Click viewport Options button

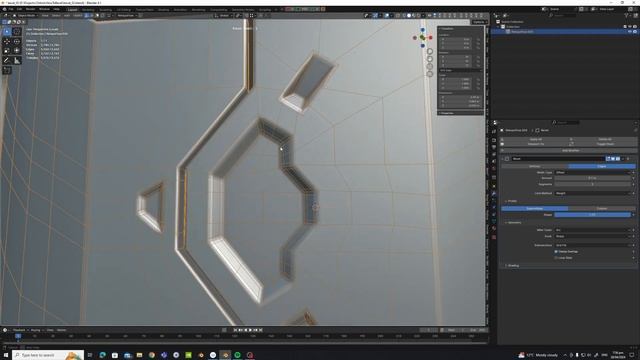(x=480, y=22)
